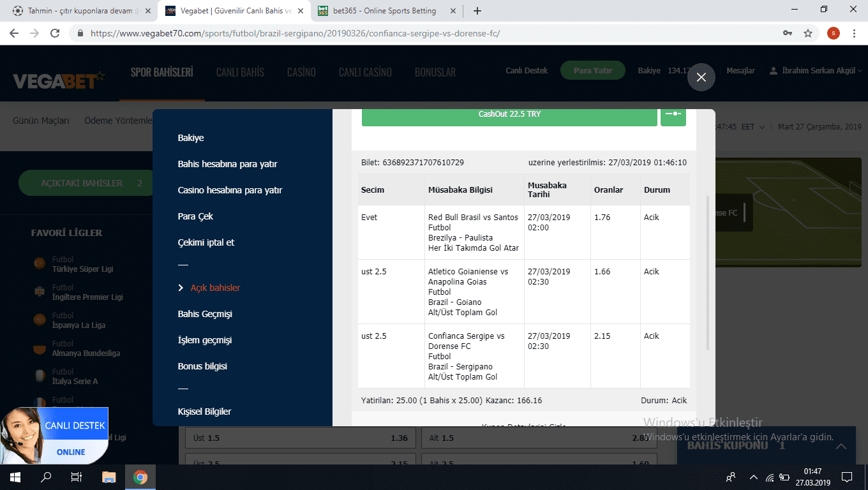Image resolution: width=868 pixels, height=490 pixels.
Task: Open the saved password key icon
Action: [x=788, y=33]
